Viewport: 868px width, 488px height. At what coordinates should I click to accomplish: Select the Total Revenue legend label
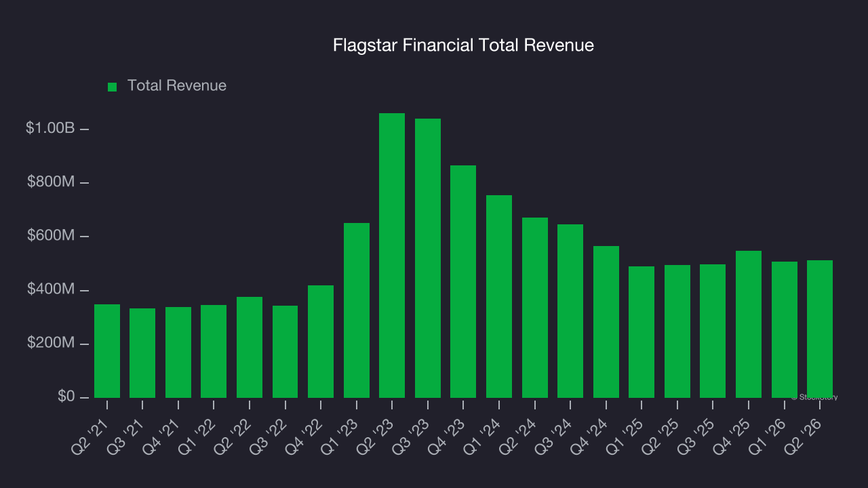[x=177, y=86]
